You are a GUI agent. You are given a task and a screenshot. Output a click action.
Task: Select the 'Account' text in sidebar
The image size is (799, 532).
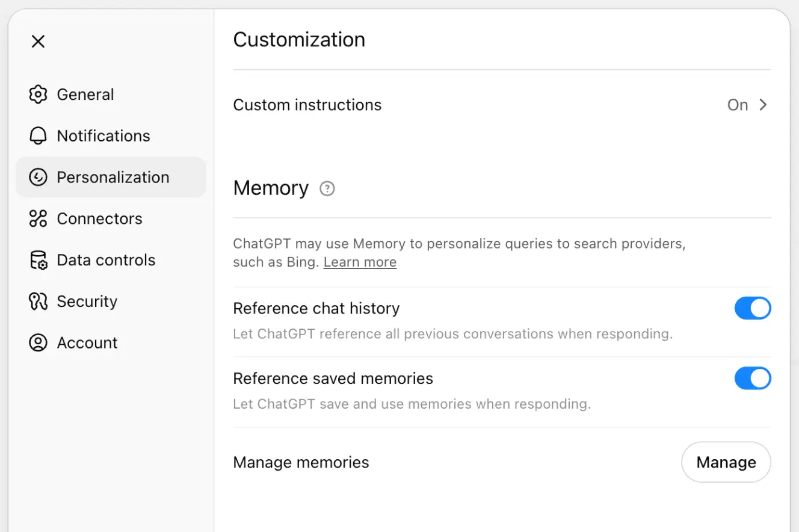click(87, 343)
